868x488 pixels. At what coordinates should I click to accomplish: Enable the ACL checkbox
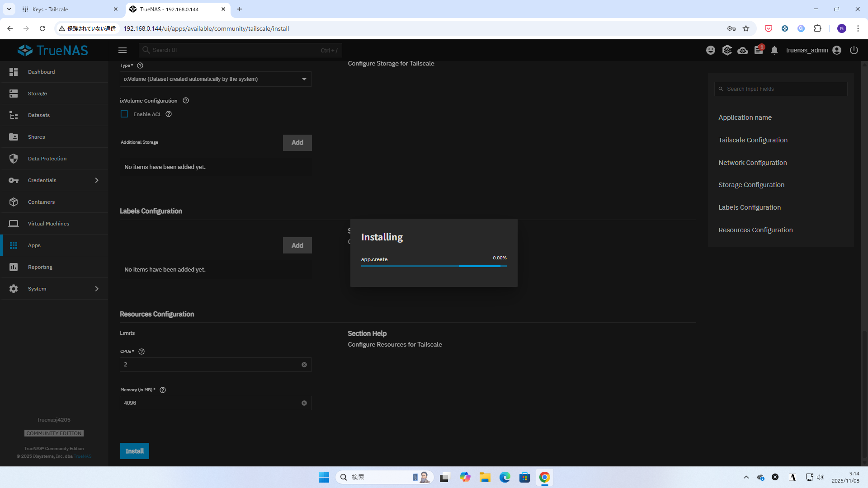point(124,114)
